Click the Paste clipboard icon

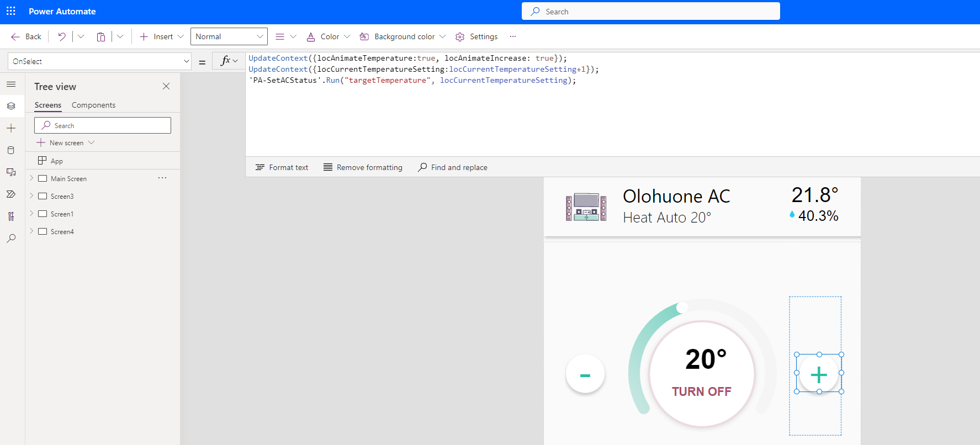(x=101, y=36)
